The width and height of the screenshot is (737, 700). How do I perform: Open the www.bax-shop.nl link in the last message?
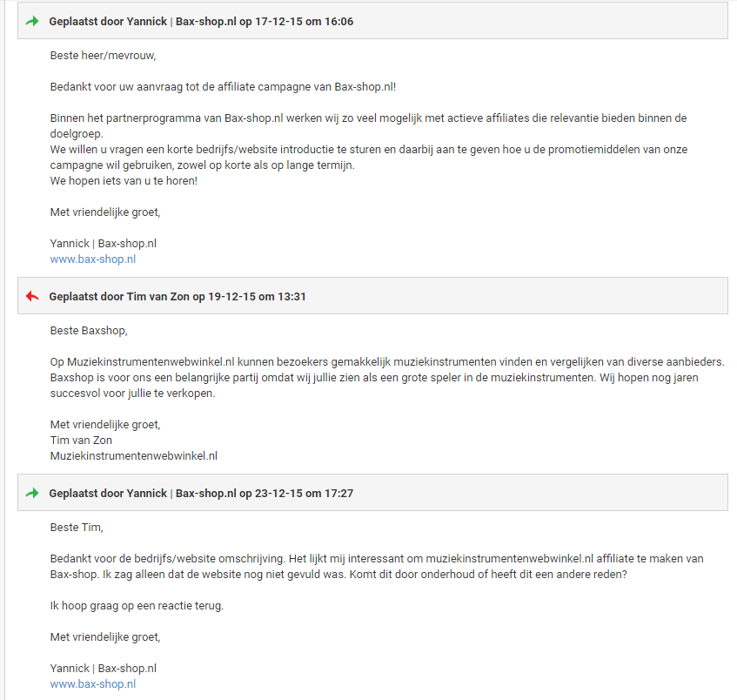(x=93, y=684)
